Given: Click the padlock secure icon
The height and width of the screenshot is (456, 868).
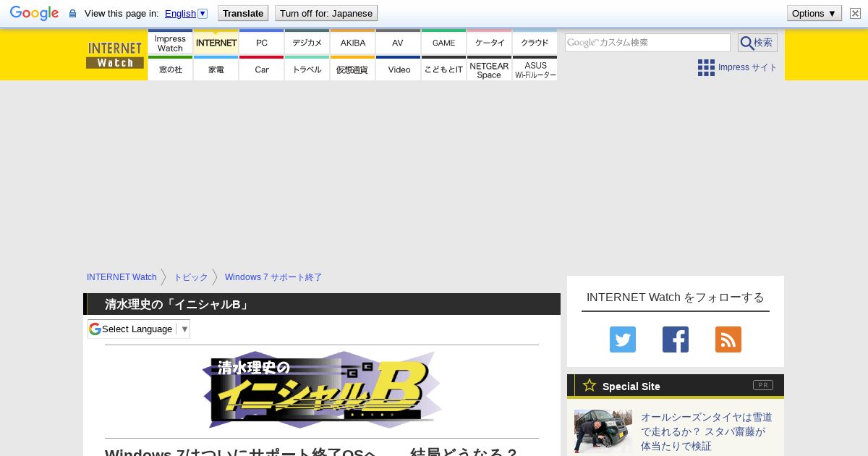Looking at the screenshot, I should (72, 13).
